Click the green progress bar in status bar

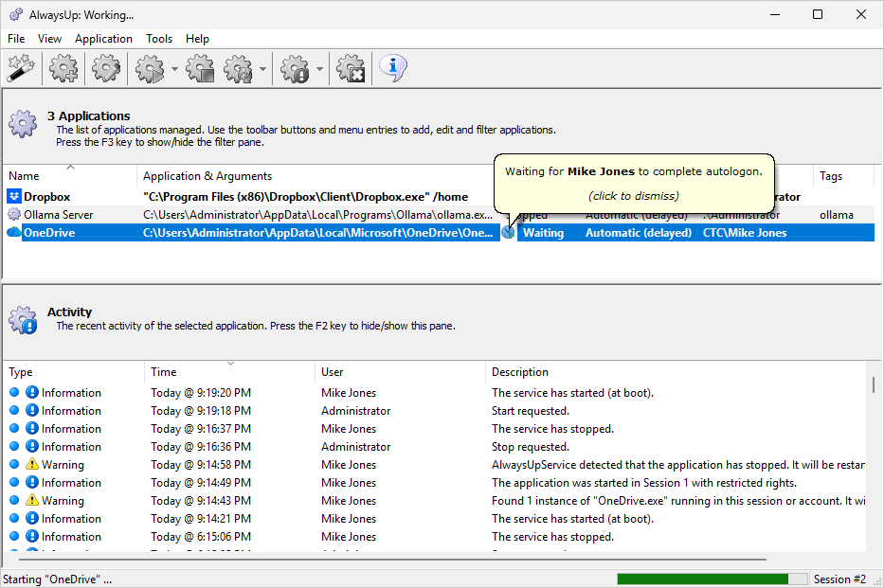[702, 579]
